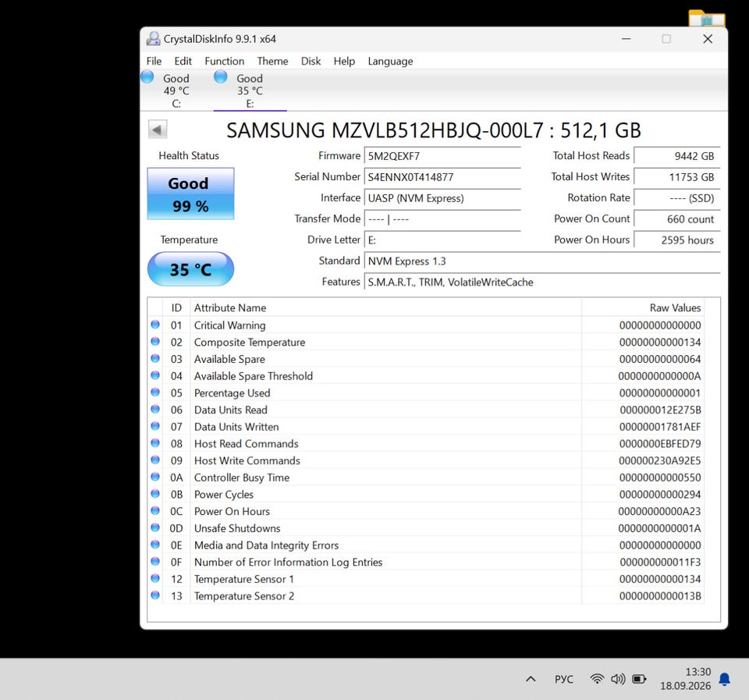Image resolution: width=749 pixels, height=700 pixels.
Task: Click raw value 000000012E275B
Action: pyautogui.click(x=660, y=410)
